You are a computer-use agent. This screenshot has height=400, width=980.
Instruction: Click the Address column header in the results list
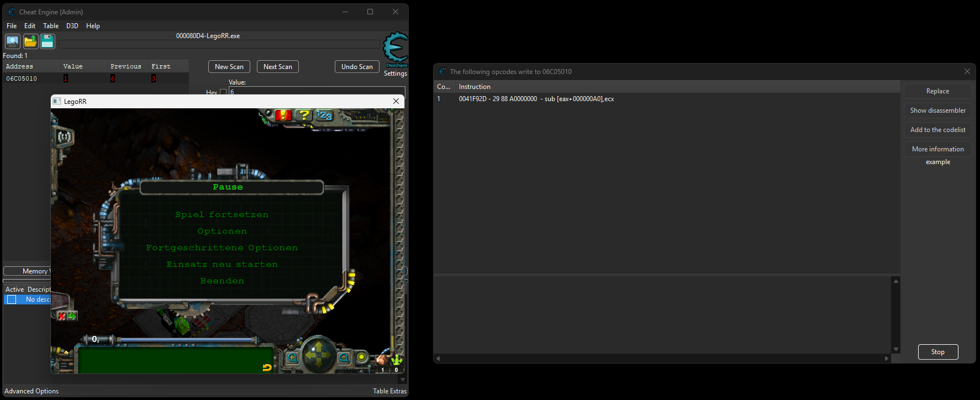coord(31,66)
